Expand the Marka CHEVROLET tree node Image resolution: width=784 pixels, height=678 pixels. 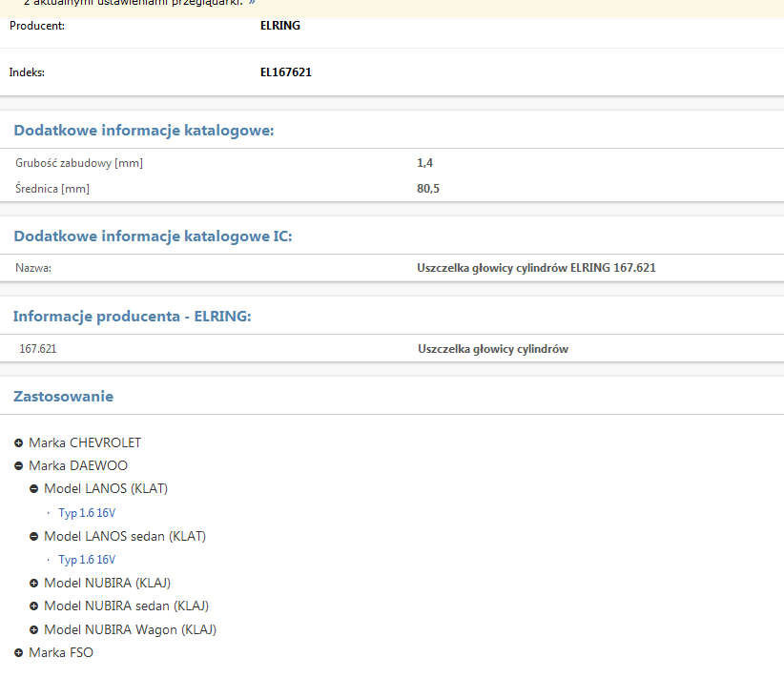[x=18, y=443]
